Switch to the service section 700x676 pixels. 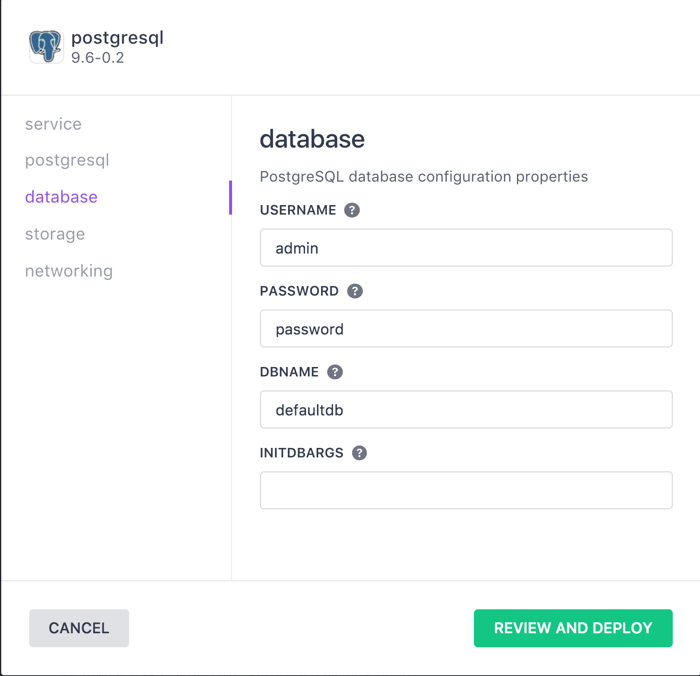point(53,124)
